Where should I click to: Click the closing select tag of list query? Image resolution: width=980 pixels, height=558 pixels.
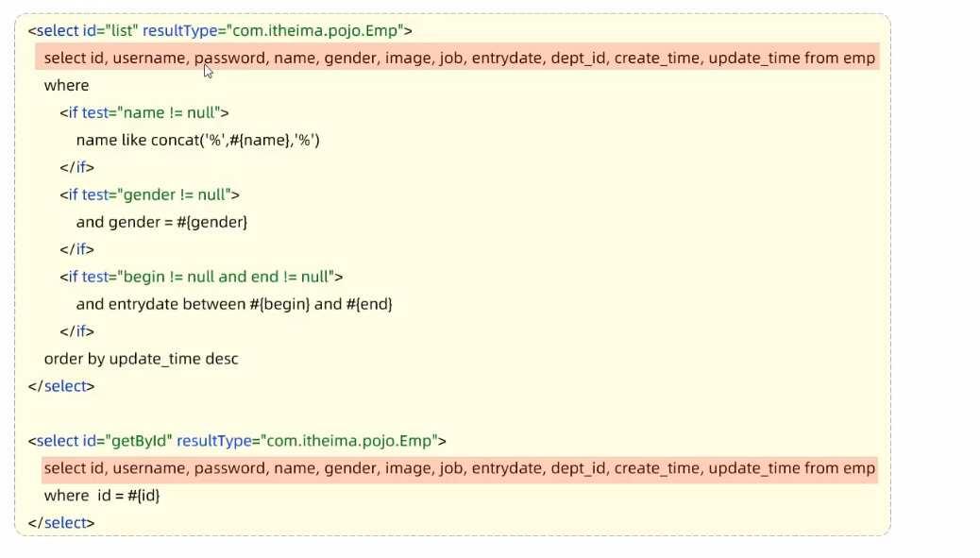click(61, 387)
